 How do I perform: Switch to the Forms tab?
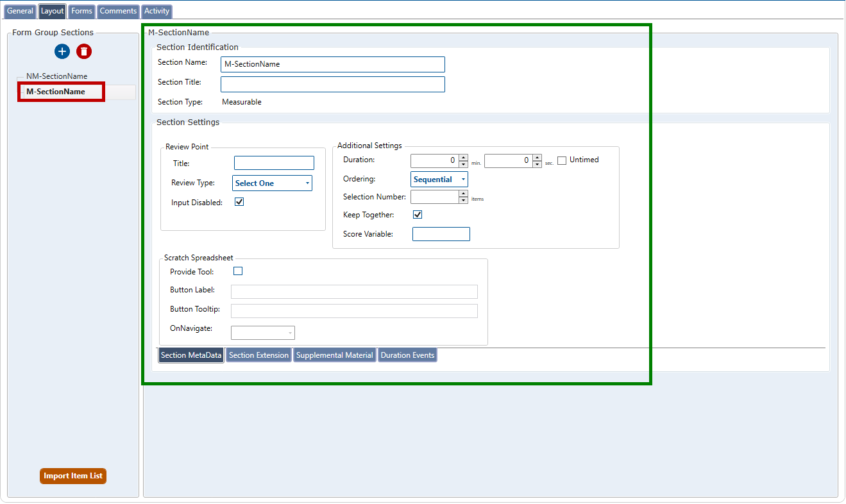81,12
